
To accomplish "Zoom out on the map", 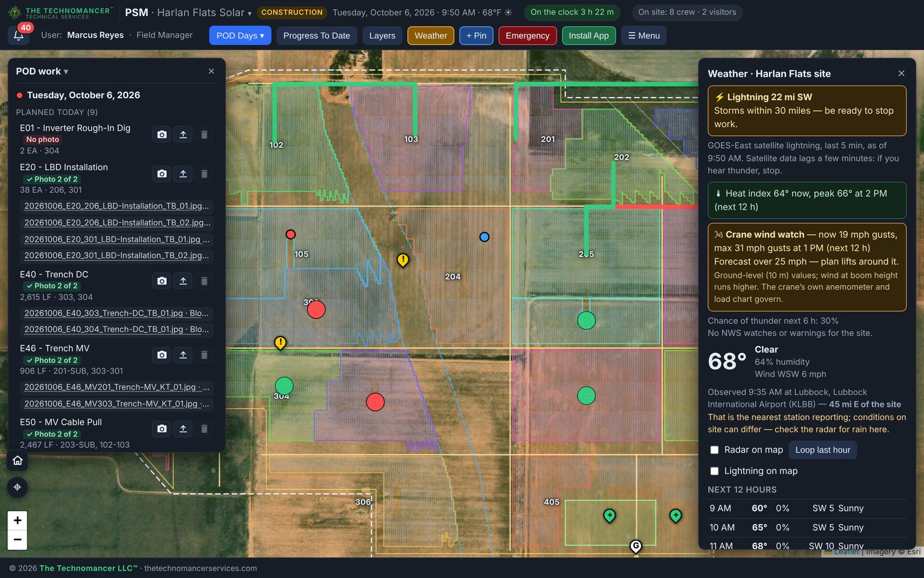I will pos(17,540).
